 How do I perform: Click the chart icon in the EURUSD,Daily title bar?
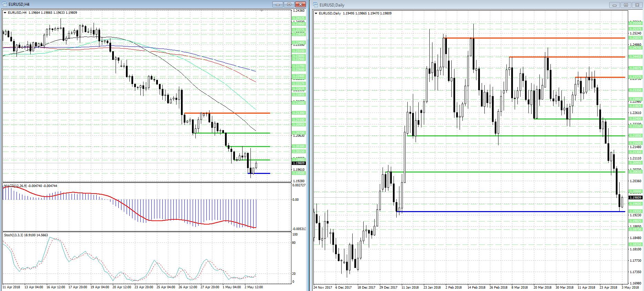pyautogui.click(x=315, y=5)
